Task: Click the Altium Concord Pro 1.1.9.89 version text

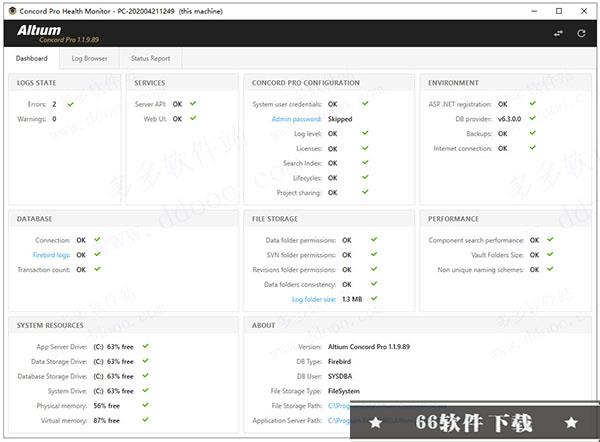Action: (x=369, y=347)
